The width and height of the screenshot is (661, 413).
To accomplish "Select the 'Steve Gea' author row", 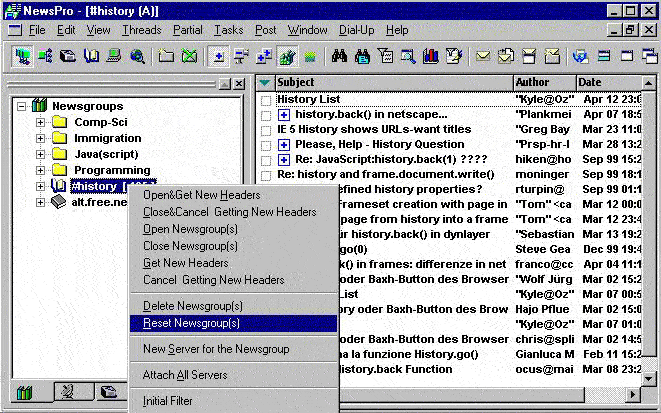I will click(542, 249).
